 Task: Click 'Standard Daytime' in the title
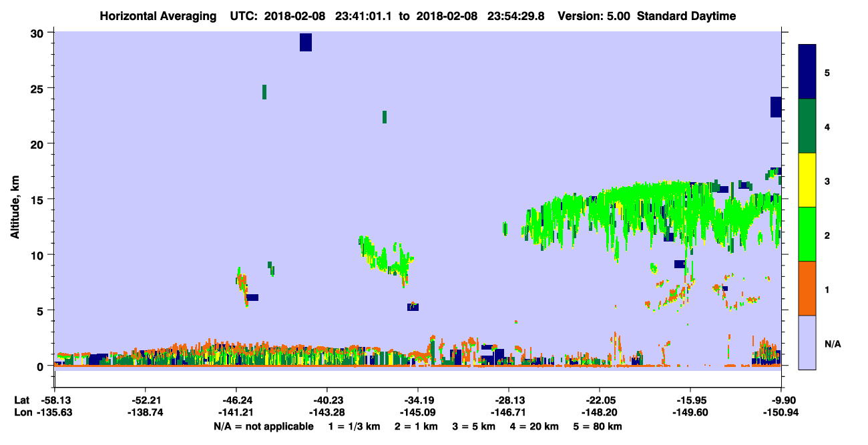tap(686, 16)
